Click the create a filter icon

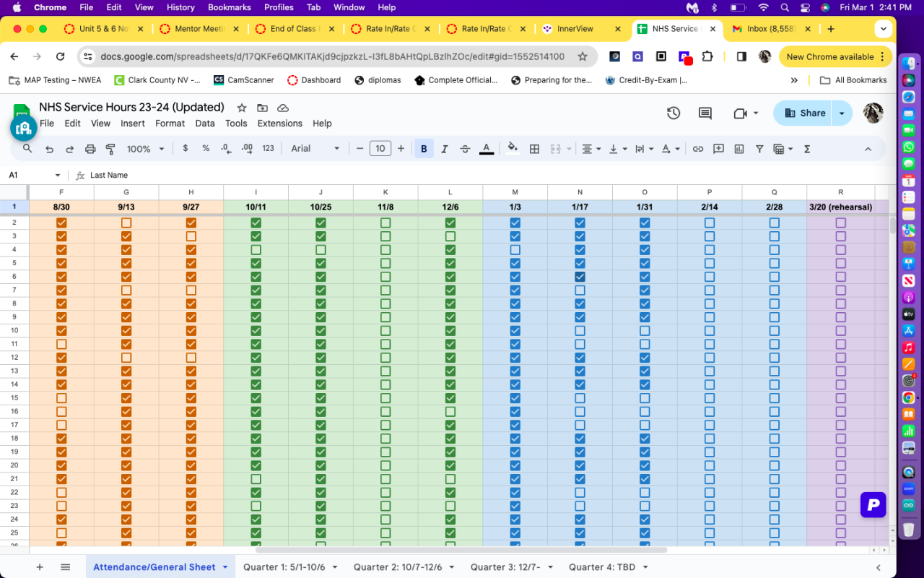click(x=759, y=149)
